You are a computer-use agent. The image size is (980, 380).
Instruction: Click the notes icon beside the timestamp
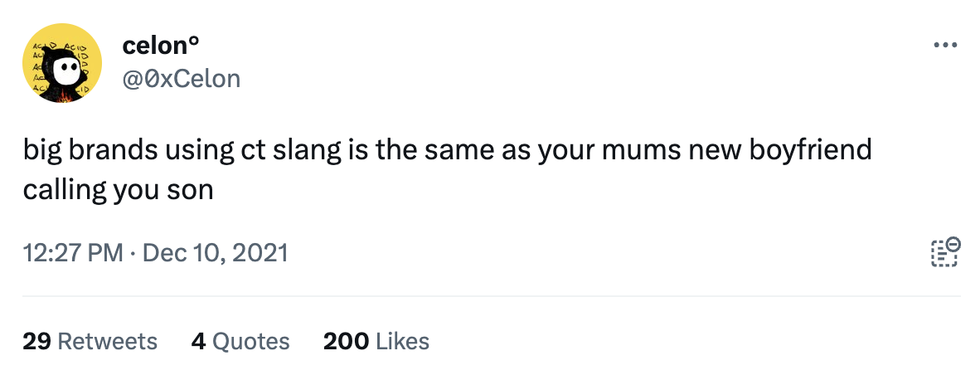[944, 252]
